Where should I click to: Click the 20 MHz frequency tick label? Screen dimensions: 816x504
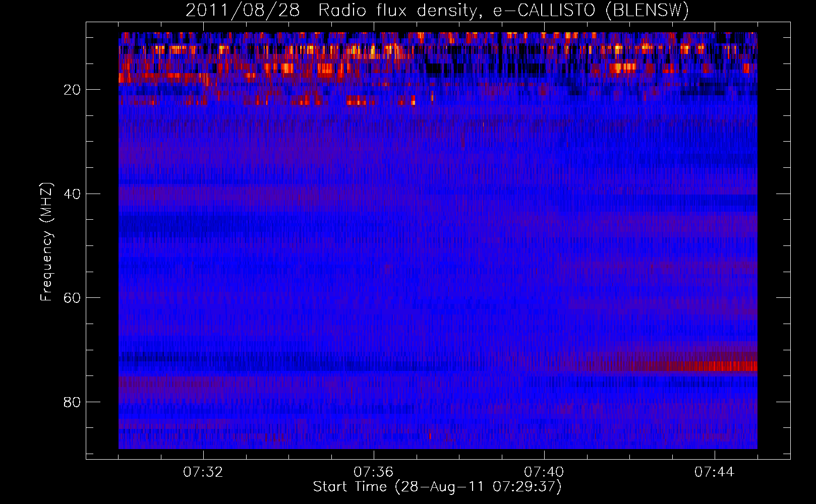(x=72, y=90)
